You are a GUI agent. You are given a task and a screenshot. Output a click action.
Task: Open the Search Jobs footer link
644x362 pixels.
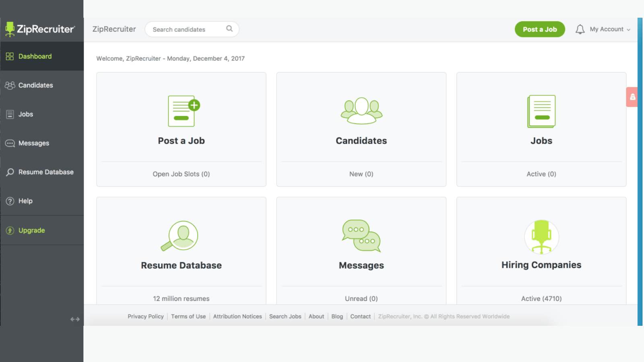[x=285, y=317]
